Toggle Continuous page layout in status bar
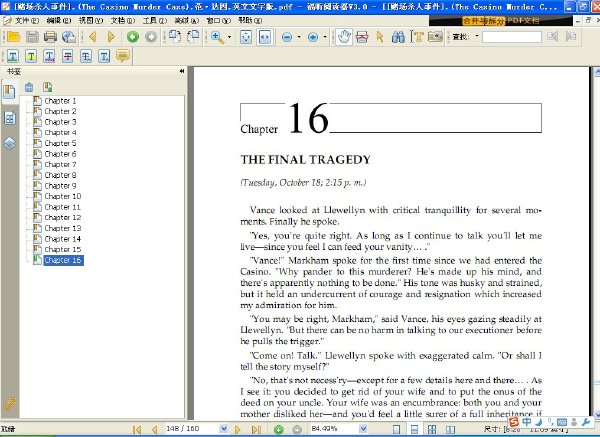Viewport: 600px width, 437px height. (x=414, y=429)
